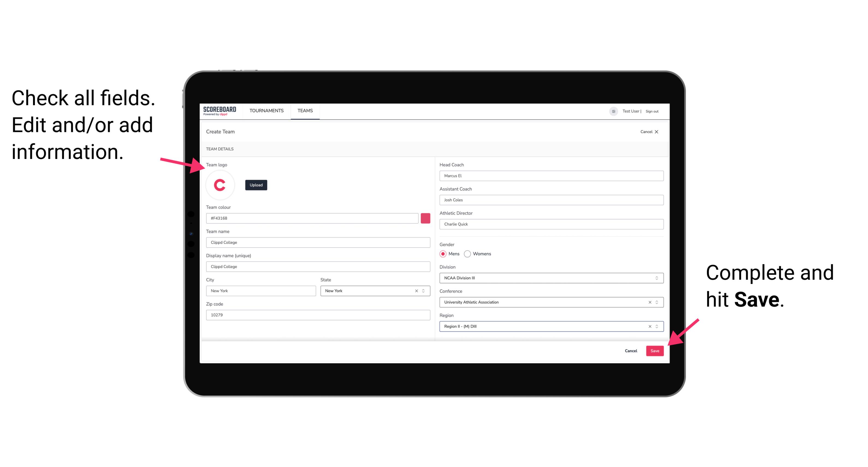Click the C team logo placeholder icon
The width and height of the screenshot is (868, 467).
(x=220, y=185)
